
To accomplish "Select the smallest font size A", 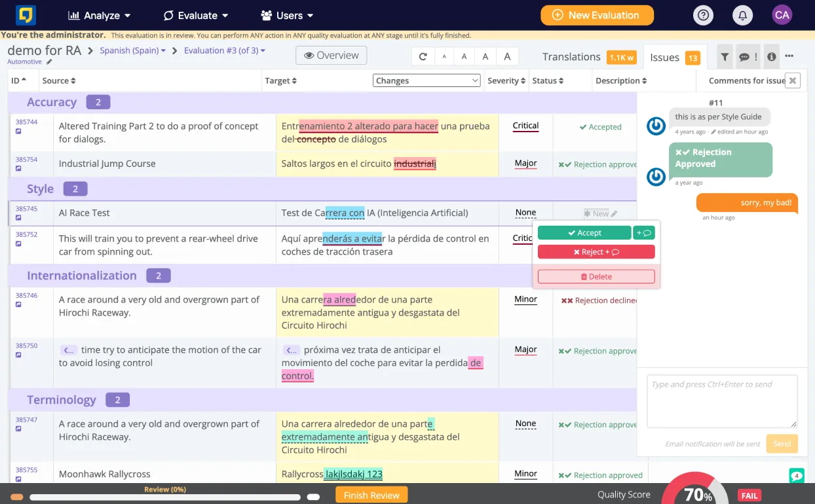I will point(444,57).
